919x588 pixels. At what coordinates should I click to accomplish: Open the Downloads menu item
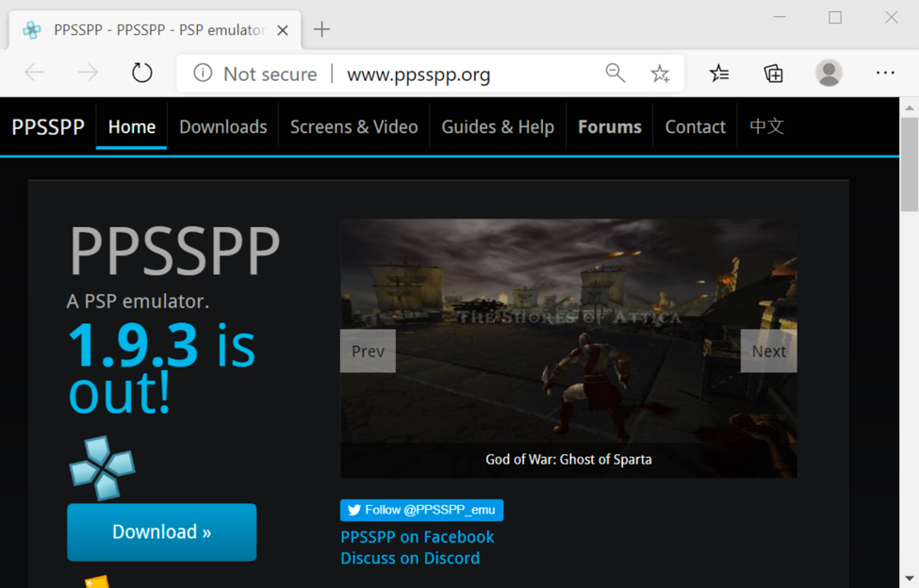222,127
